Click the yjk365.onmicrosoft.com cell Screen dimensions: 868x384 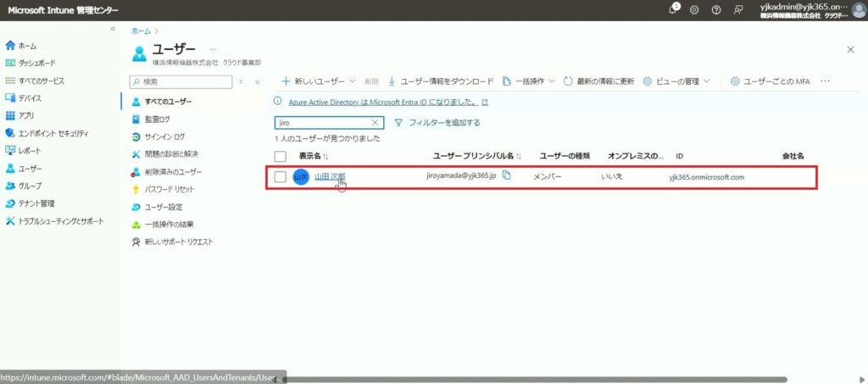706,178
